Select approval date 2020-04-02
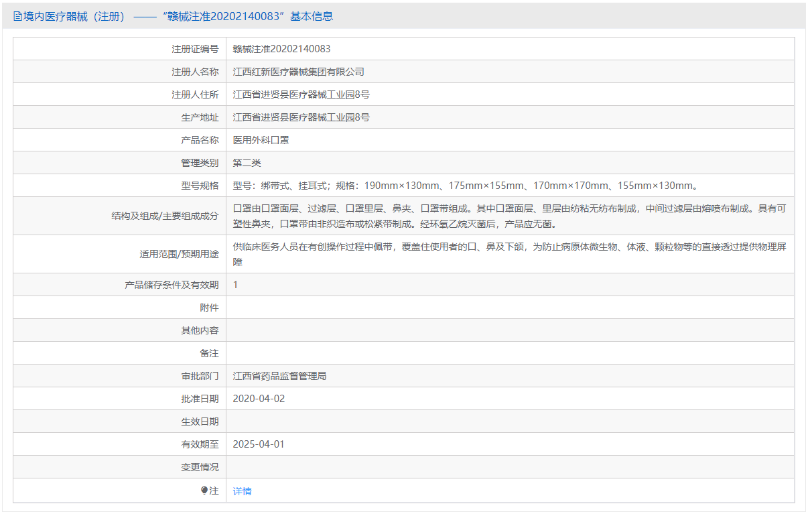The height and width of the screenshot is (518, 812). [x=259, y=399]
